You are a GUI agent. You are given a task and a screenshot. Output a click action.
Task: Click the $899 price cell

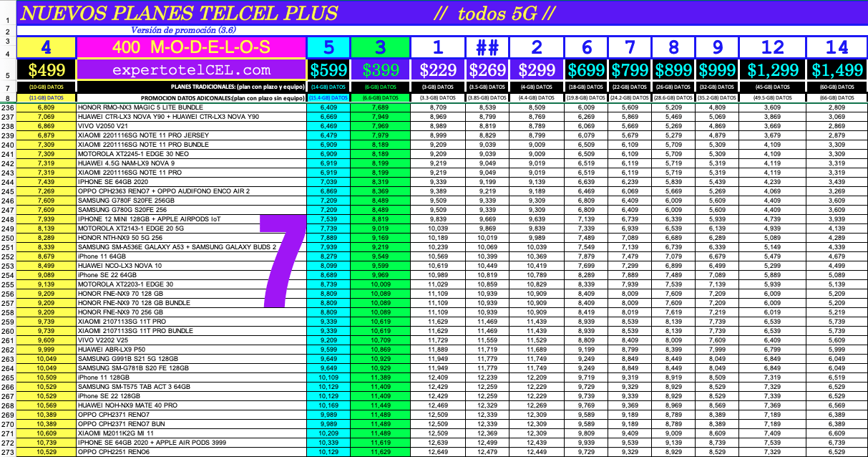pyautogui.click(x=673, y=70)
